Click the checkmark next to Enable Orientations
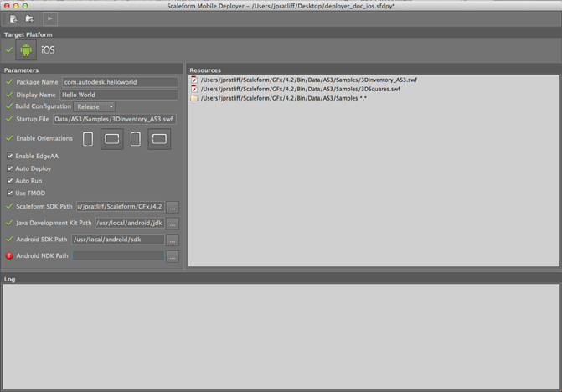The height and width of the screenshot is (392, 562). point(9,138)
